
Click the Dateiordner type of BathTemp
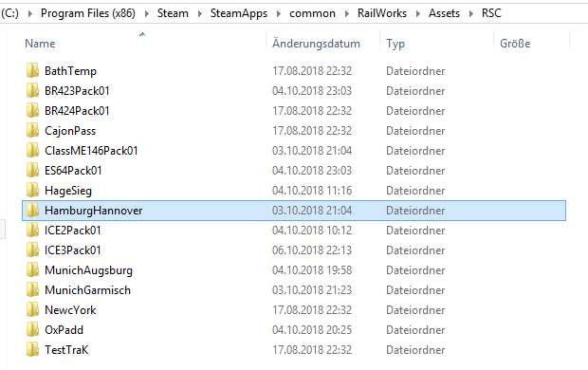point(415,71)
